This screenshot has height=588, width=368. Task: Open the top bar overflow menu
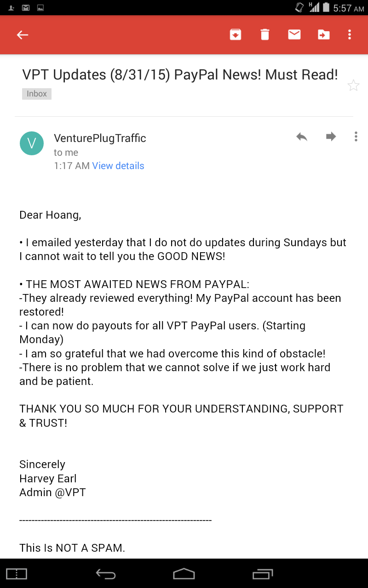point(350,35)
